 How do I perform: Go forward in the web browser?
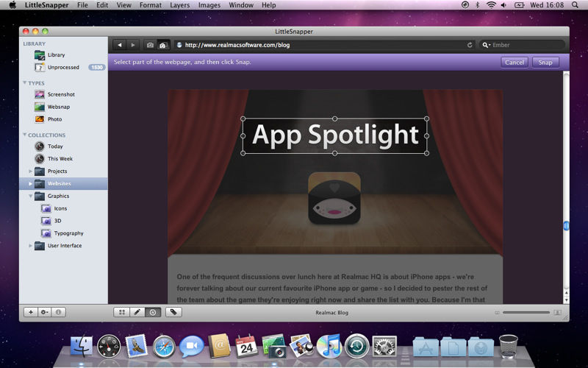pos(133,45)
